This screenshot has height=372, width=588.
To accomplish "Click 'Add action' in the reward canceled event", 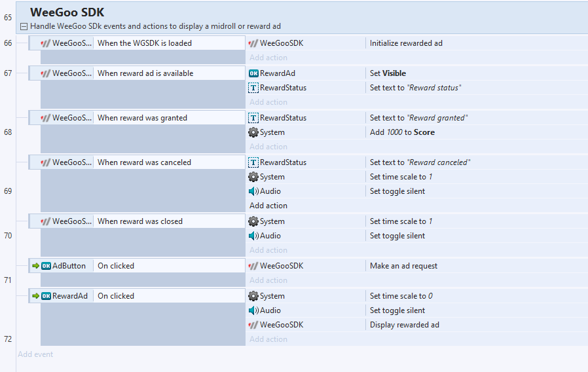I will (x=268, y=206).
